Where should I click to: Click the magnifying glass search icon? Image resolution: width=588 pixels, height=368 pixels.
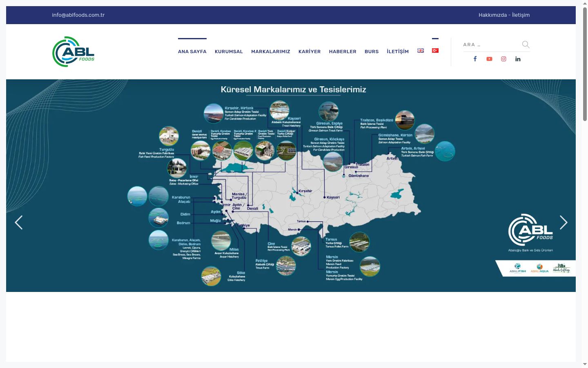526,45
